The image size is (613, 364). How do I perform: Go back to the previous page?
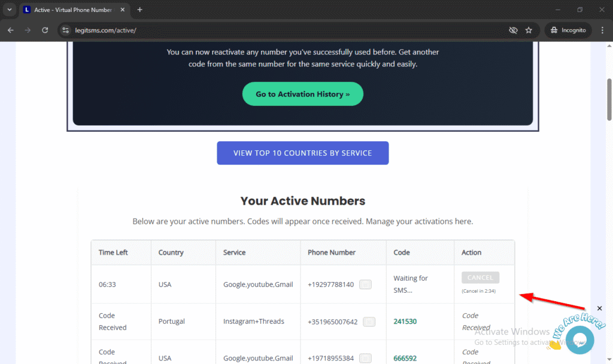point(11,30)
